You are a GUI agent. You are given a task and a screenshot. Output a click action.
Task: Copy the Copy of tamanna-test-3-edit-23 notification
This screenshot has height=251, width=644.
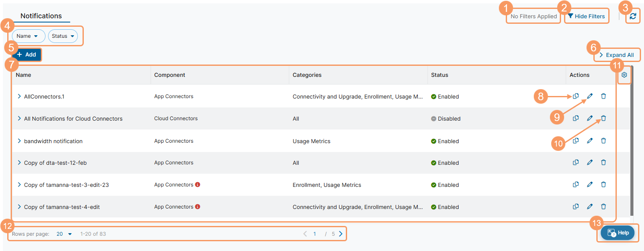(x=576, y=185)
